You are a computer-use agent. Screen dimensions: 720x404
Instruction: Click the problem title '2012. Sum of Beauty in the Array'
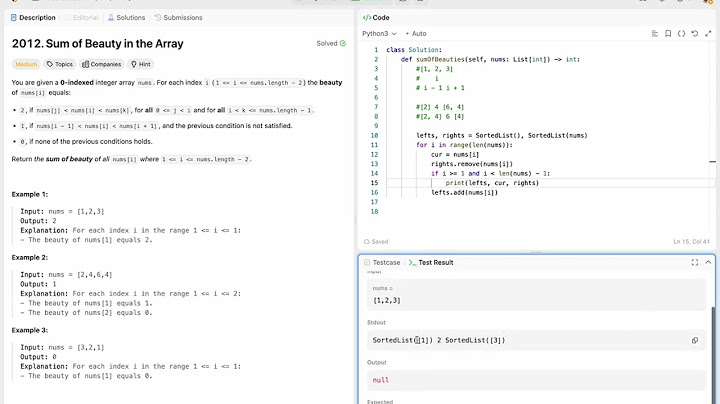(x=97, y=44)
